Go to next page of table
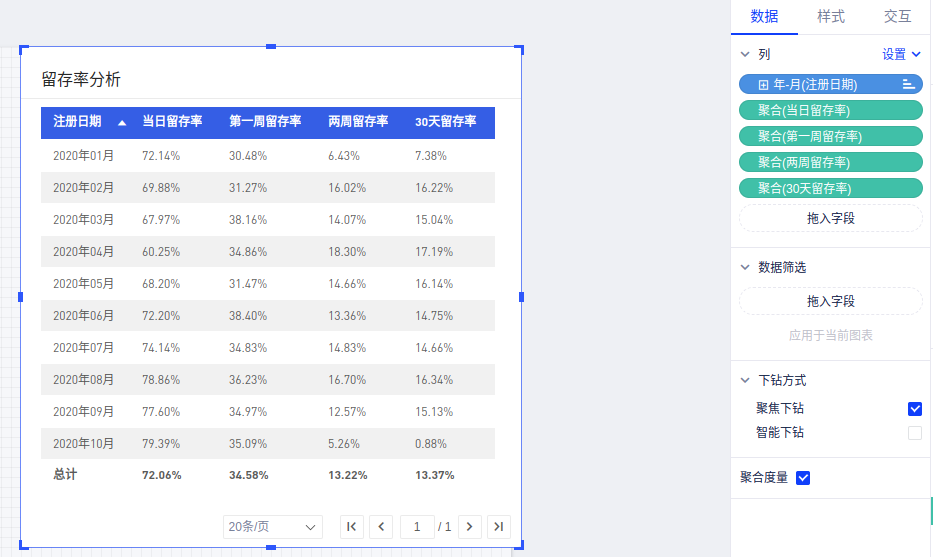This screenshot has width=933, height=557. tap(470, 527)
